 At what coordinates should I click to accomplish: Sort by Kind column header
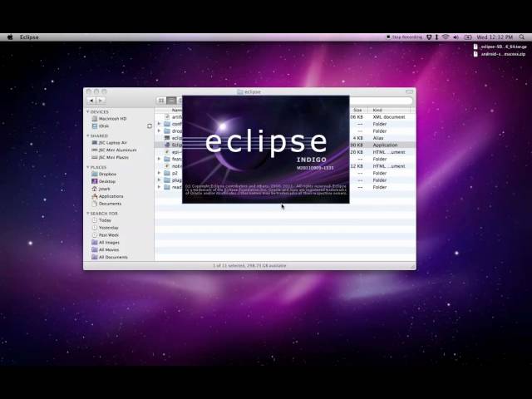tap(389, 111)
